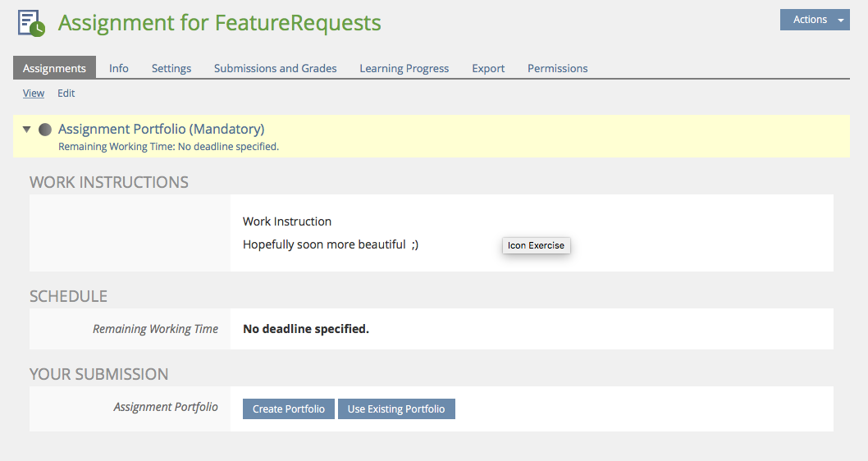Click the Icon Exercise tooltip

click(x=536, y=245)
